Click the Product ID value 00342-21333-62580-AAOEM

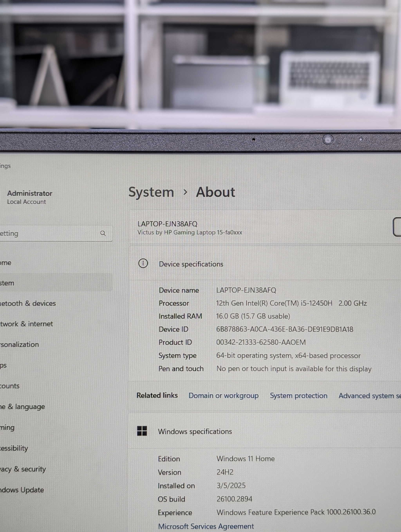(x=261, y=342)
